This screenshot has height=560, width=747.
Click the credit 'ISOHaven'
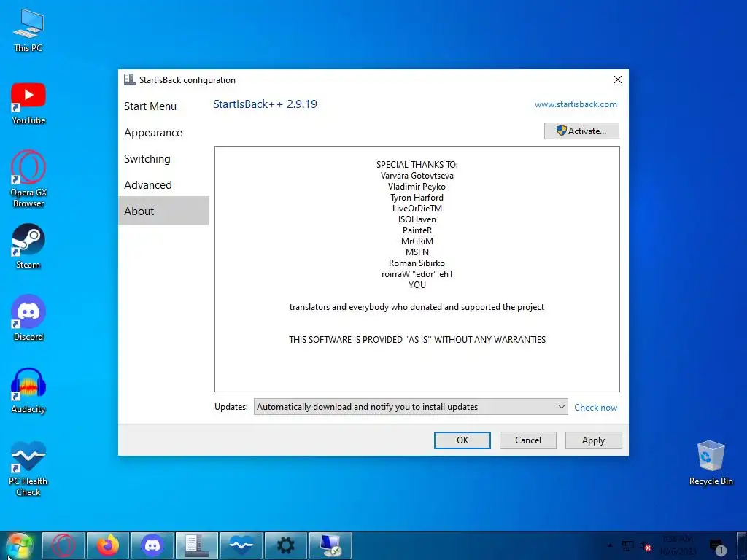[417, 219]
